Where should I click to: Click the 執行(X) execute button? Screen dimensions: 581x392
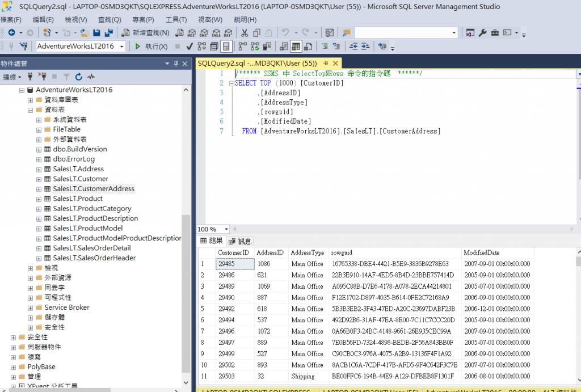point(151,47)
